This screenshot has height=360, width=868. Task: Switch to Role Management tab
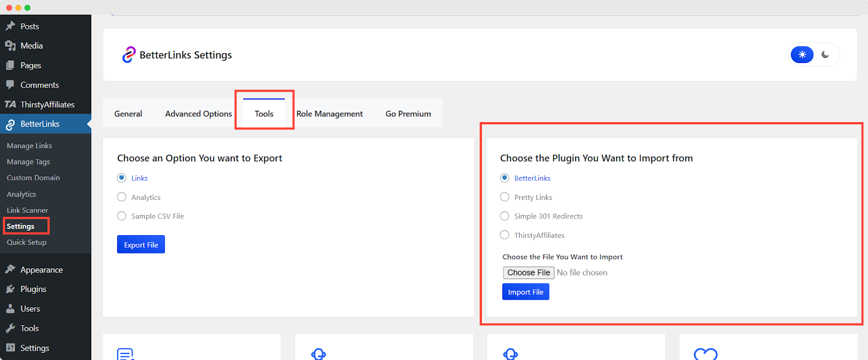pyautogui.click(x=329, y=114)
